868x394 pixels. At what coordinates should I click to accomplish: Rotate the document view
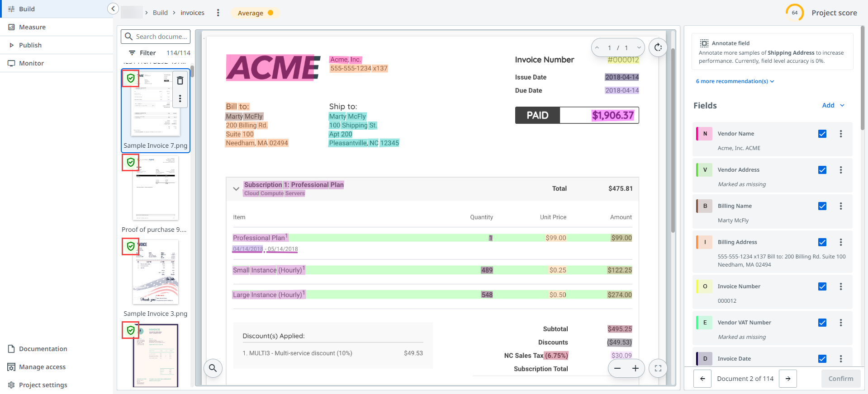coord(658,47)
